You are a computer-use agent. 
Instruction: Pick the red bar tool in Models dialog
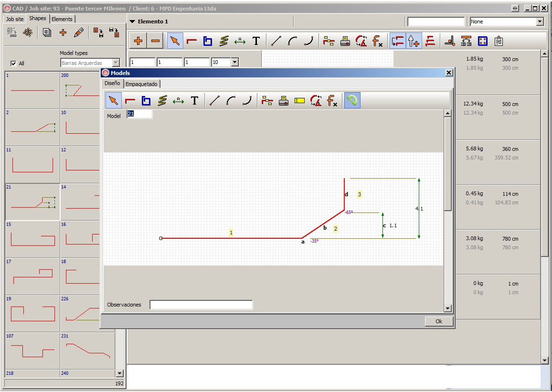point(130,101)
